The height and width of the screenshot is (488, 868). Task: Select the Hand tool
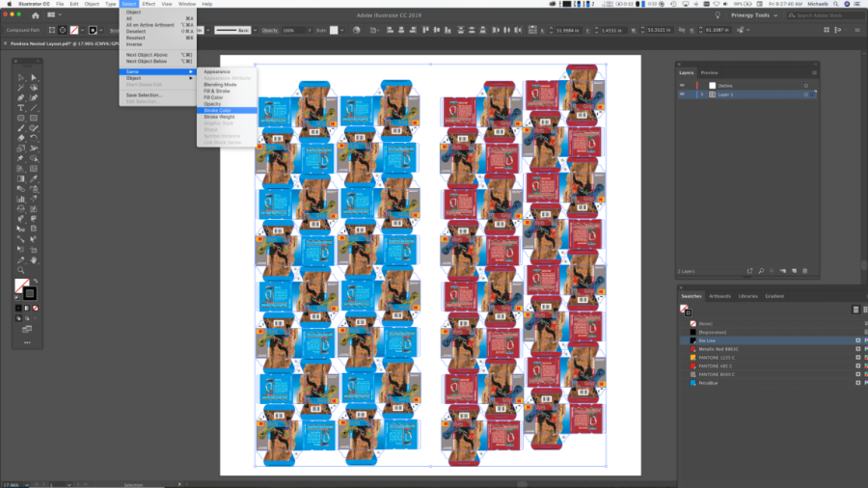click(x=34, y=259)
